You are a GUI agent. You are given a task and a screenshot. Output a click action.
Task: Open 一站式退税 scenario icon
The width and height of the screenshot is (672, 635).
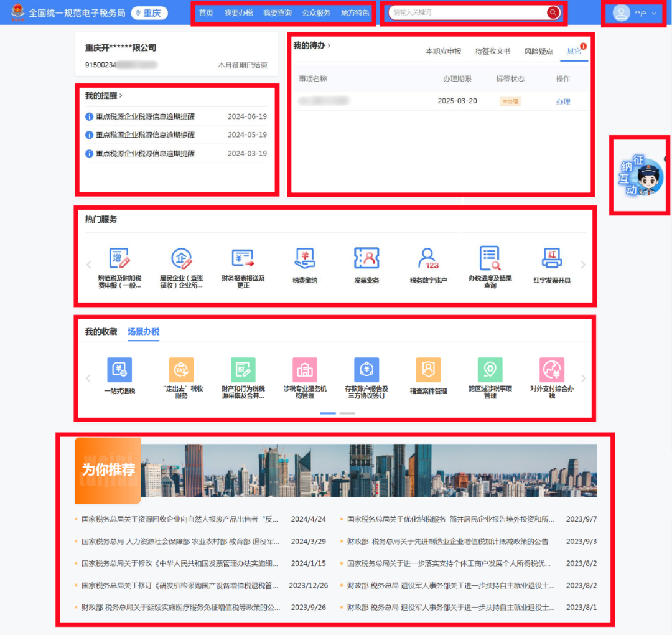tap(119, 370)
